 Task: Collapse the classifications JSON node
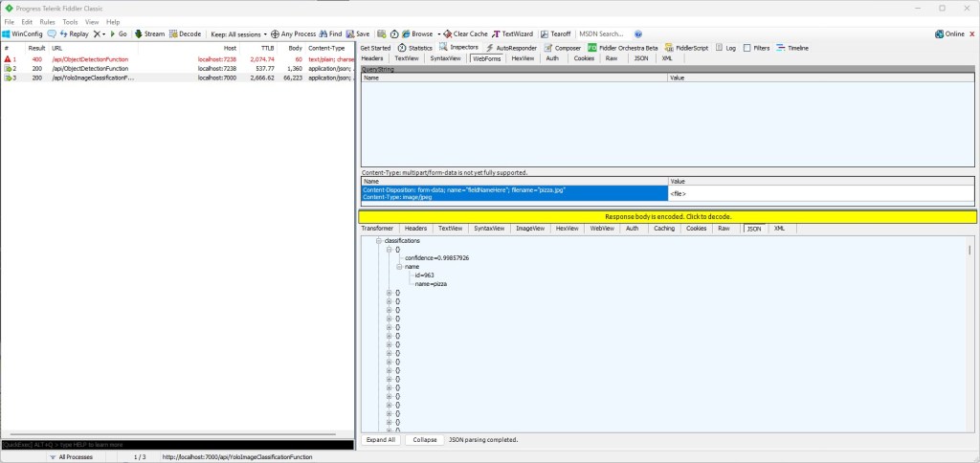tap(379, 241)
